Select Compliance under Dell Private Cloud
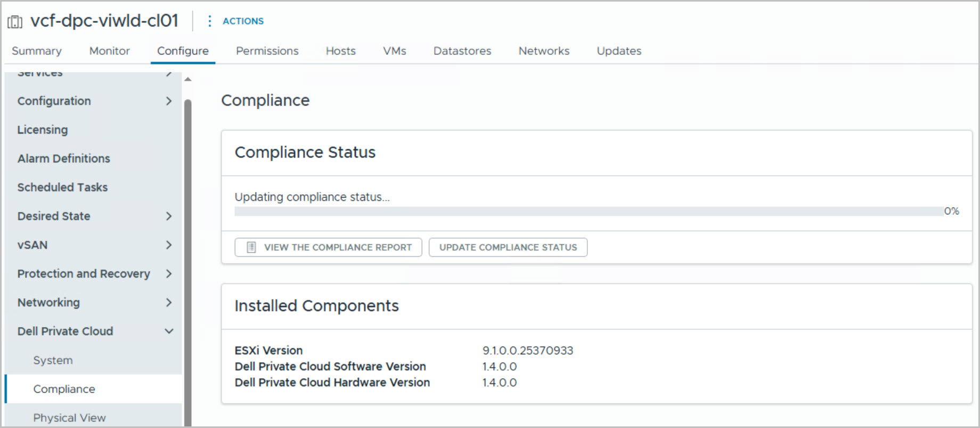The width and height of the screenshot is (980, 428). coord(64,389)
